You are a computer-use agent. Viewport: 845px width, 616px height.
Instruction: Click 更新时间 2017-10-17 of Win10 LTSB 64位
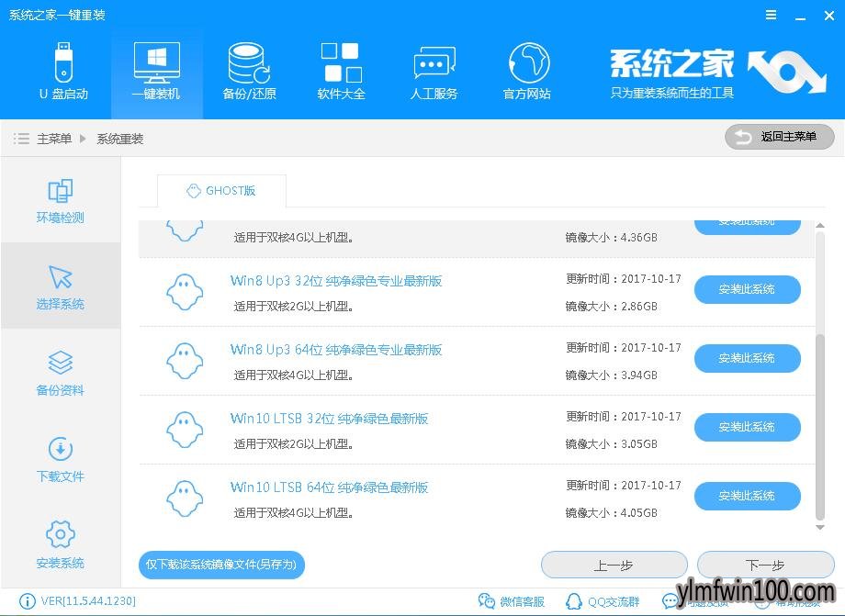(x=624, y=485)
